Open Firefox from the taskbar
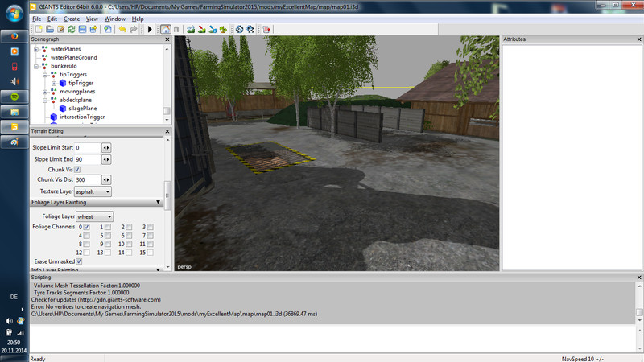 click(x=14, y=35)
